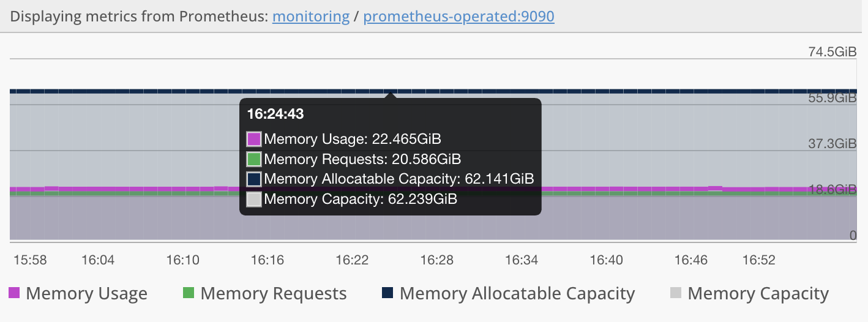
Task: Click the 16:52 time axis label
Action: (x=758, y=260)
